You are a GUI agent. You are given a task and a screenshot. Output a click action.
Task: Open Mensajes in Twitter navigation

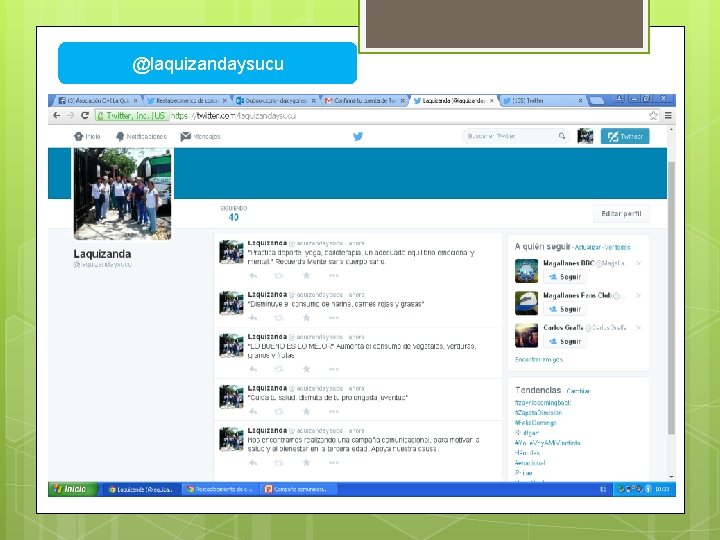tap(201, 136)
